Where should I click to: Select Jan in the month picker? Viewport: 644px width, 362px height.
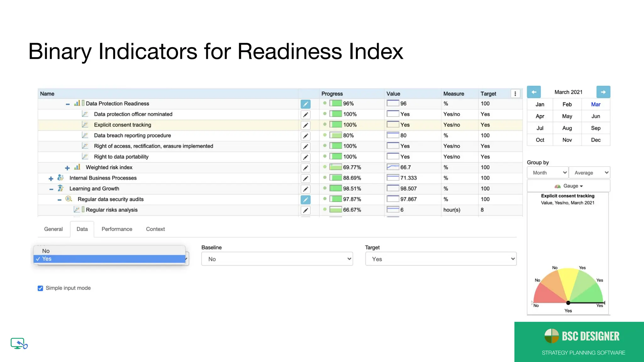[x=540, y=104]
